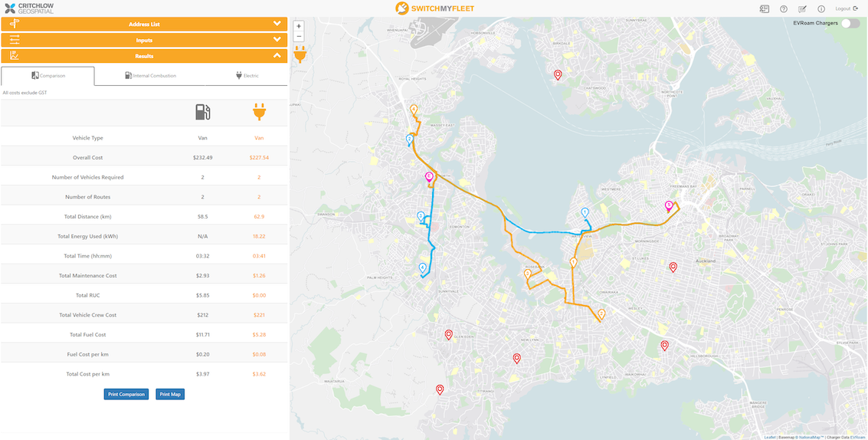
Task: Zoom in on the map
Action: coord(299,26)
